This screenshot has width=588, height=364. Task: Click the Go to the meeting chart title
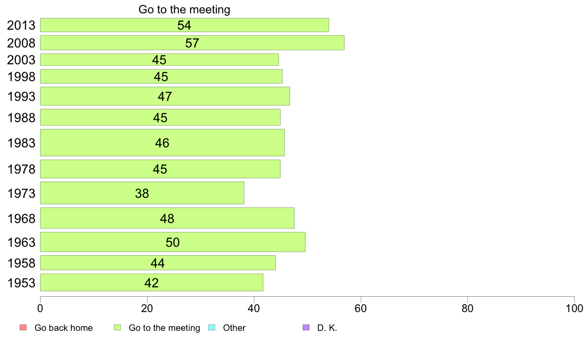(184, 9)
